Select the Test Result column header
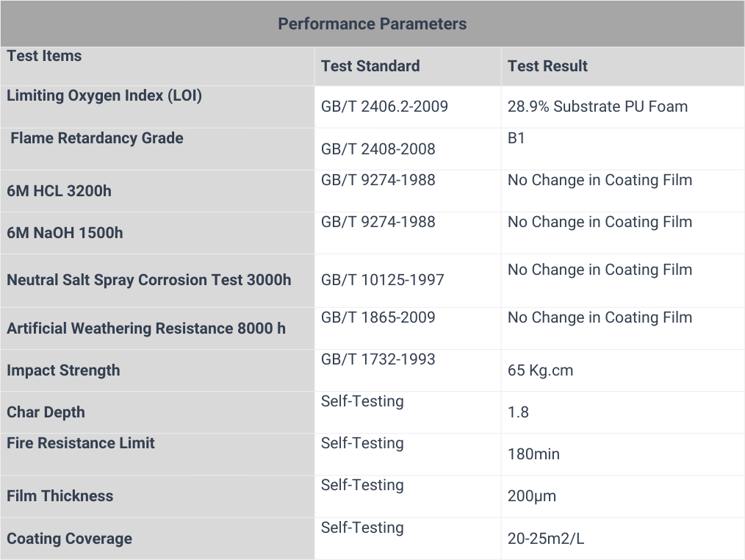Viewport: 745px width, 560px height. coord(547,66)
